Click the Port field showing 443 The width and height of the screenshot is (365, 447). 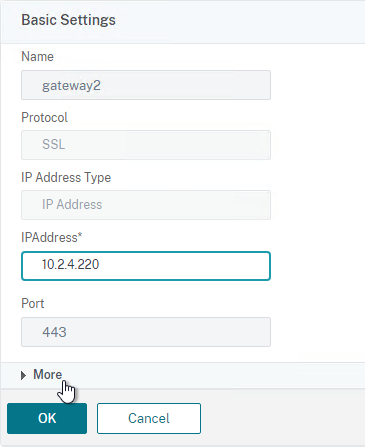click(146, 332)
